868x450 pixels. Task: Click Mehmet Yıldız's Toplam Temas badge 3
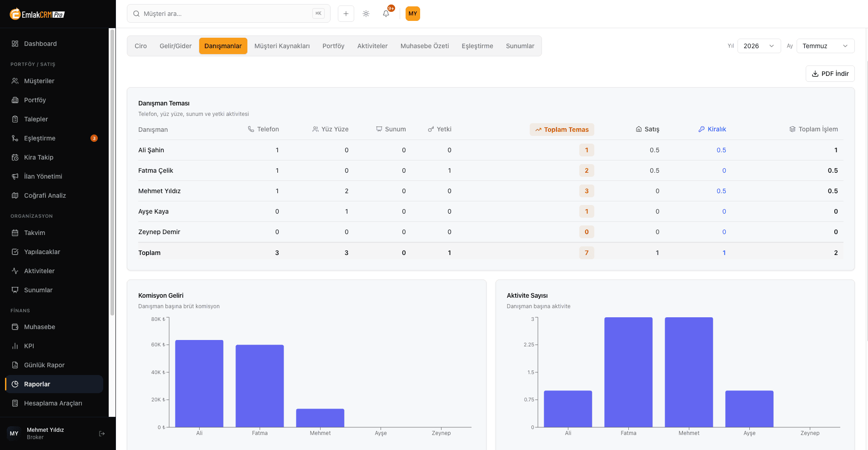coord(587,191)
